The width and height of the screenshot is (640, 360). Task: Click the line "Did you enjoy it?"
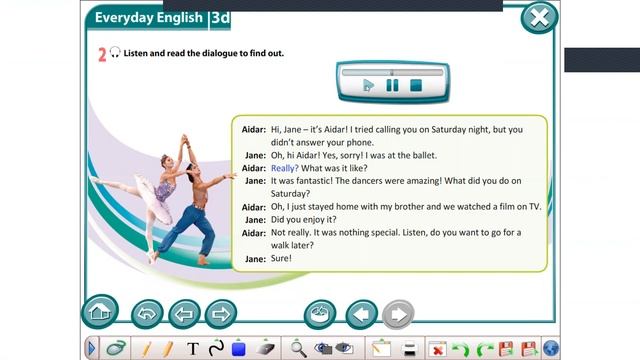[304, 220]
